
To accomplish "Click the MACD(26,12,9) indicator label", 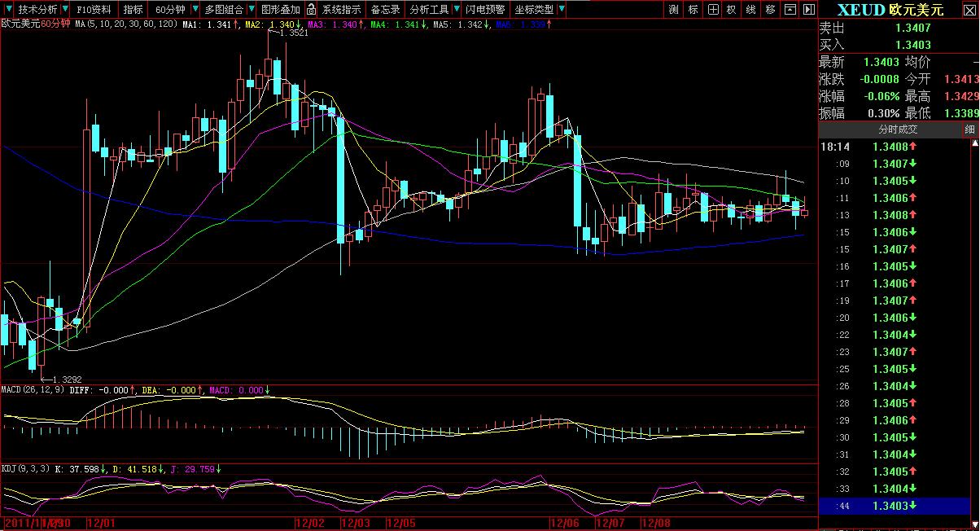I will [33, 390].
